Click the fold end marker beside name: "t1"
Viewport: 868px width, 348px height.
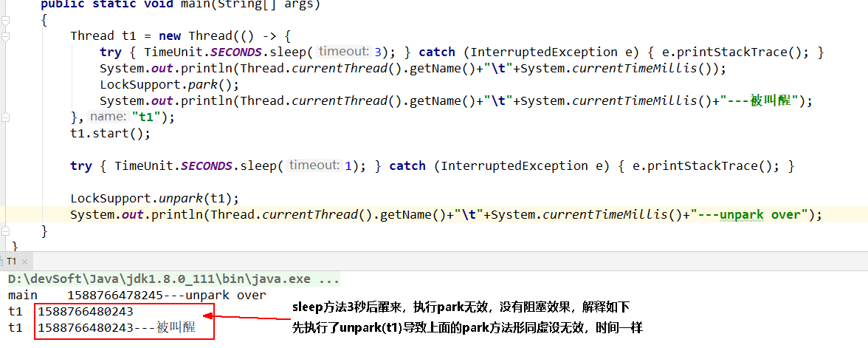pos(6,116)
